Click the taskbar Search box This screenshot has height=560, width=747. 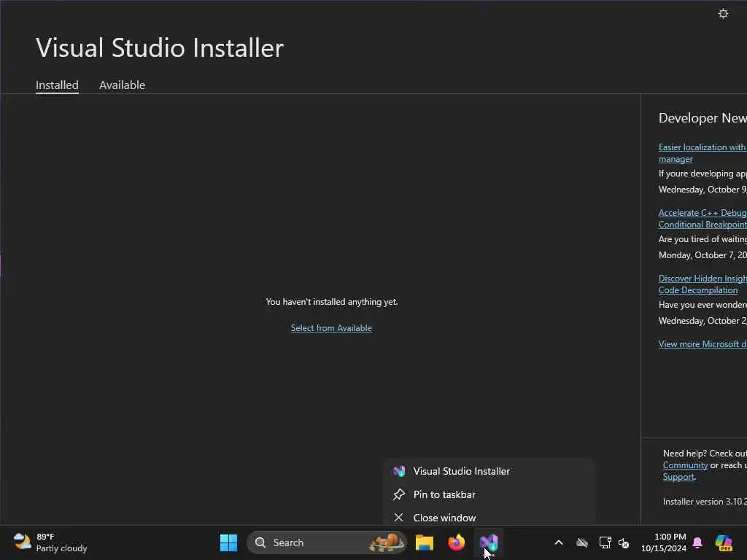click(326, 542)
